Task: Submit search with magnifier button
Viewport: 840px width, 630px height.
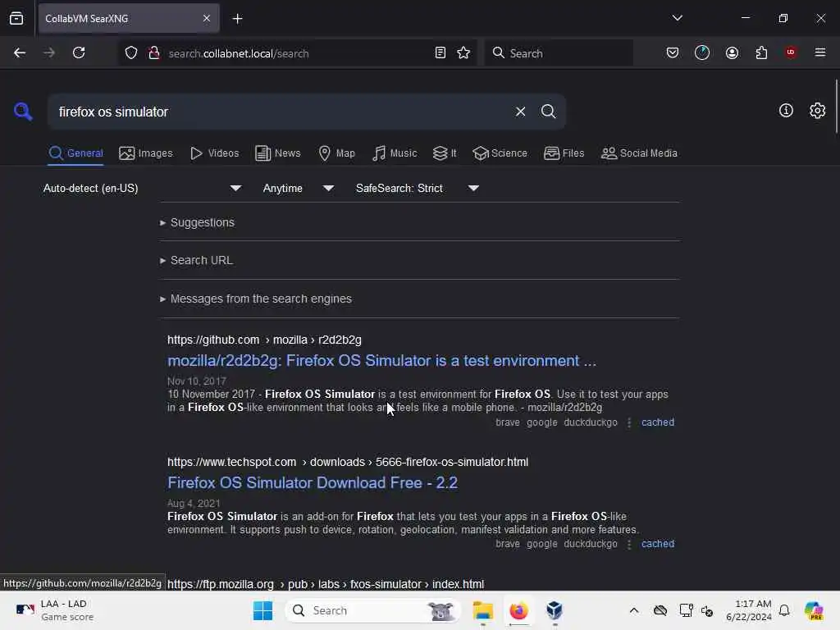Action: click(548, 112)
